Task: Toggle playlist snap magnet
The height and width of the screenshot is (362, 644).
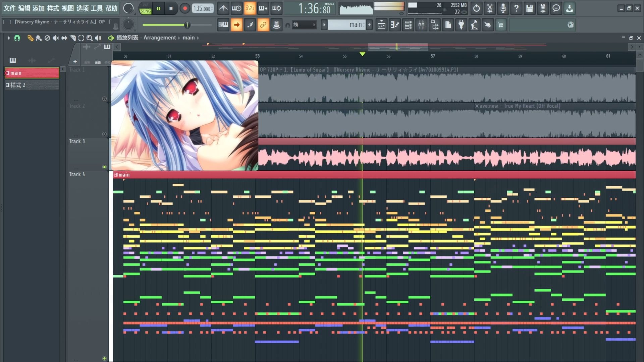Action: coord(17,38)
